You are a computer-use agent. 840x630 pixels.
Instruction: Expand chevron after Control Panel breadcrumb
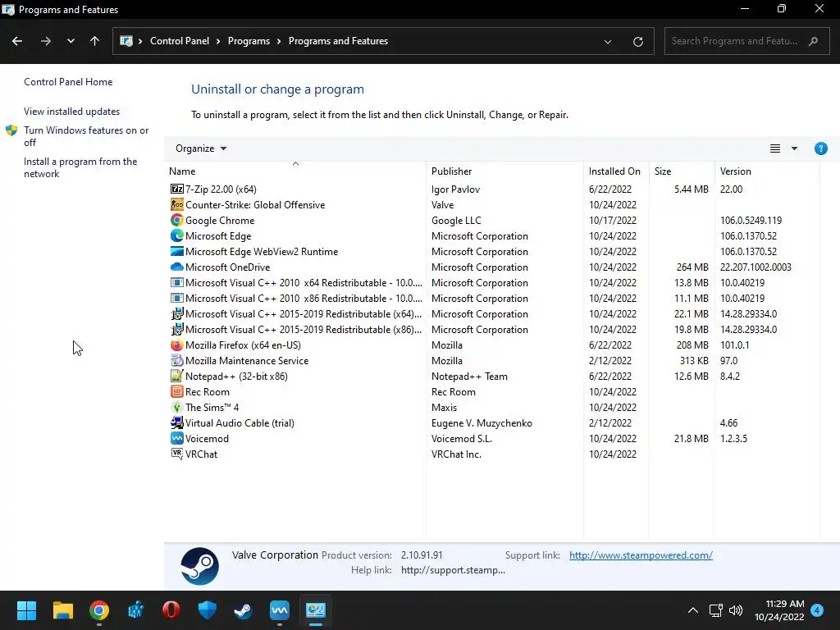pos(218,41)
